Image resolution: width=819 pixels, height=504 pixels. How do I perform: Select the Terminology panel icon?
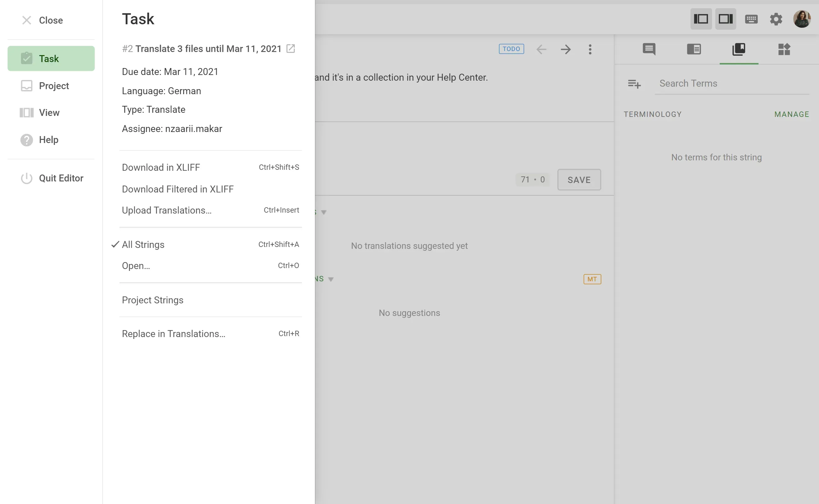(x=739, y=49)
